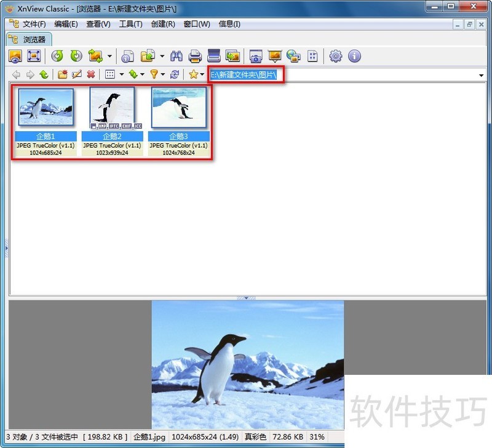Viewport: 492px width, 448px height.
Task: Click the penguin preview image
Action: pyautogui.click(x=248, y=365)
